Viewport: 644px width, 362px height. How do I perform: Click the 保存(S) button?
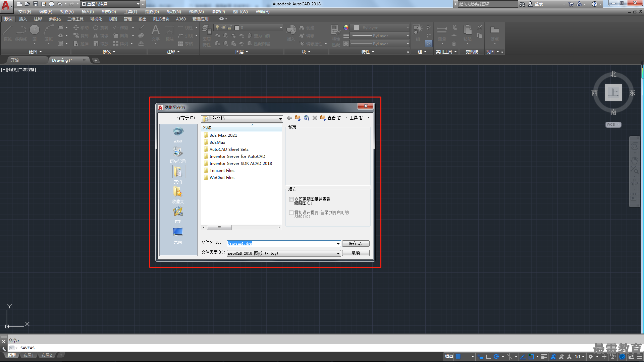click(356, 244)
